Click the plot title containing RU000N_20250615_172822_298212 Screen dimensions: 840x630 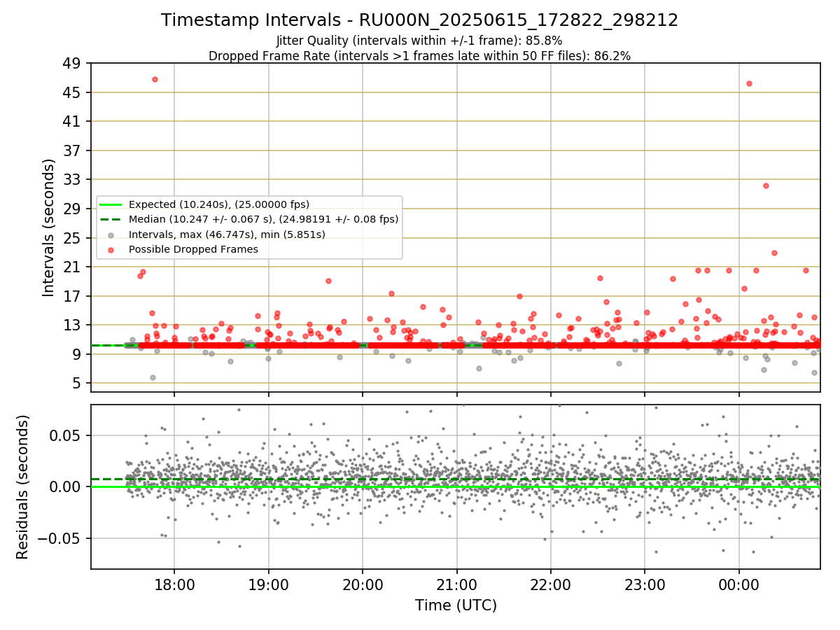click(419, 20)
